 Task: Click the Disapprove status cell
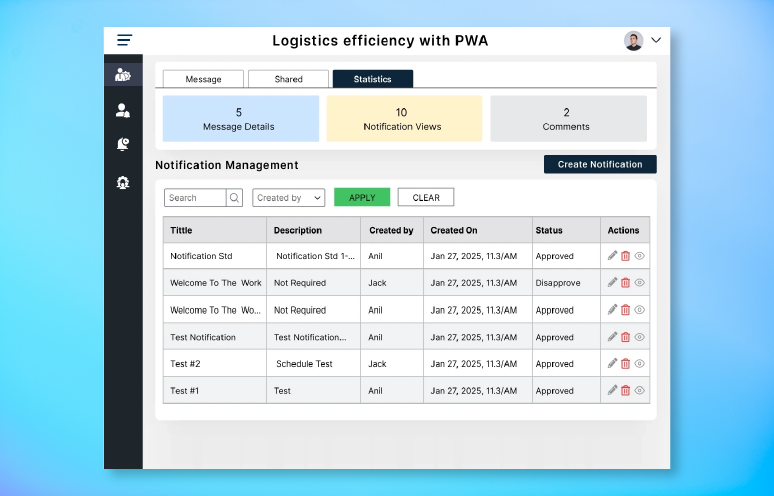point(567,283)
